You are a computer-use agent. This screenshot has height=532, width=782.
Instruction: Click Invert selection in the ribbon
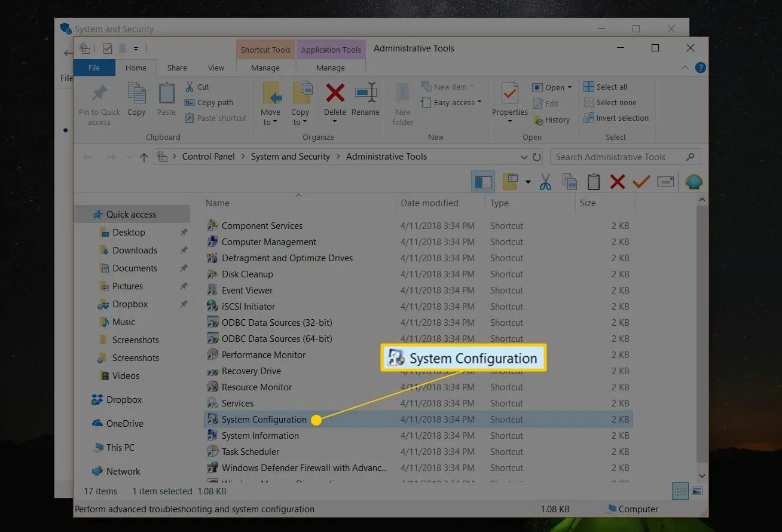pos(616,118)
